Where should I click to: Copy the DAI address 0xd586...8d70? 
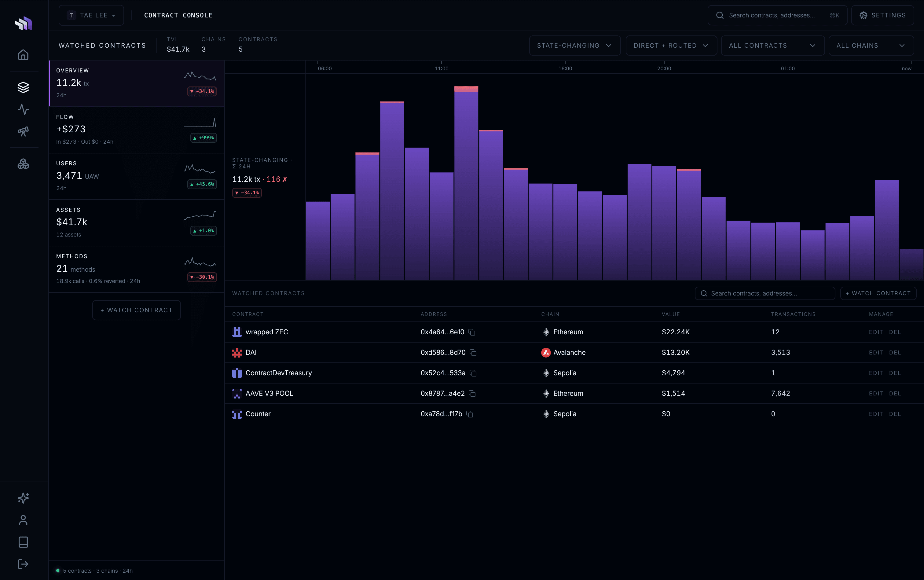(x=473, y=353)
